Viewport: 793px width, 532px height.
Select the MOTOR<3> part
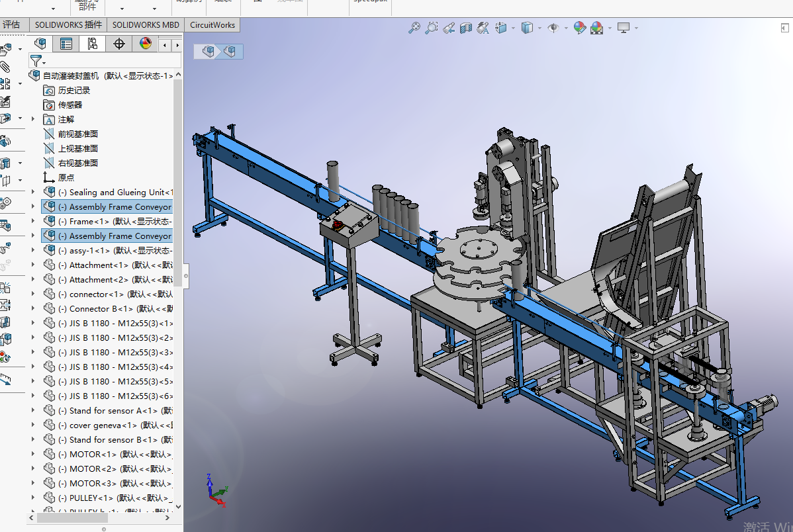109,484
